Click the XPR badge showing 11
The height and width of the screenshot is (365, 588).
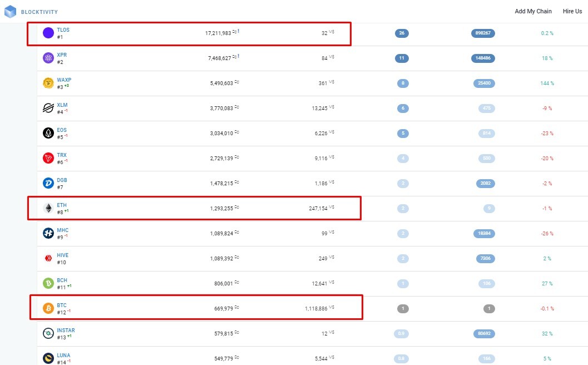point(402,58)
